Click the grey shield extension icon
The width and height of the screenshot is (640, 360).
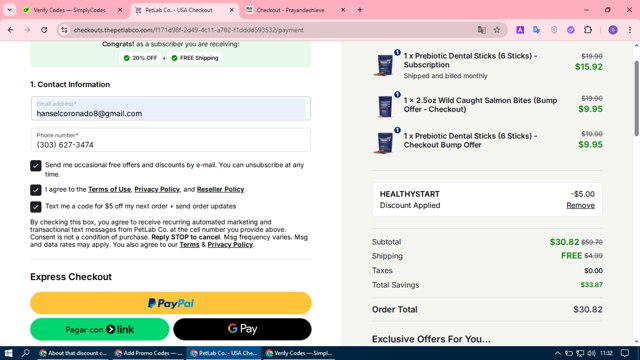click(554, 30)
